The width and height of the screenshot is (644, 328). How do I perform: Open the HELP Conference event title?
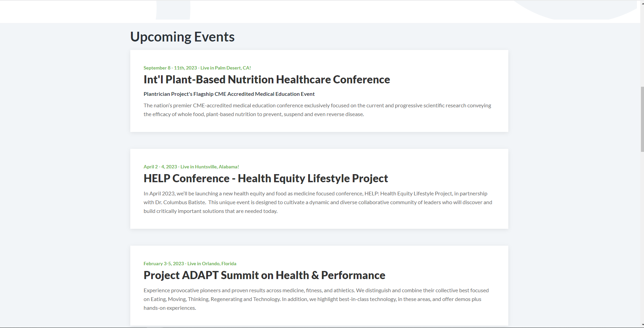coord(266,179)
